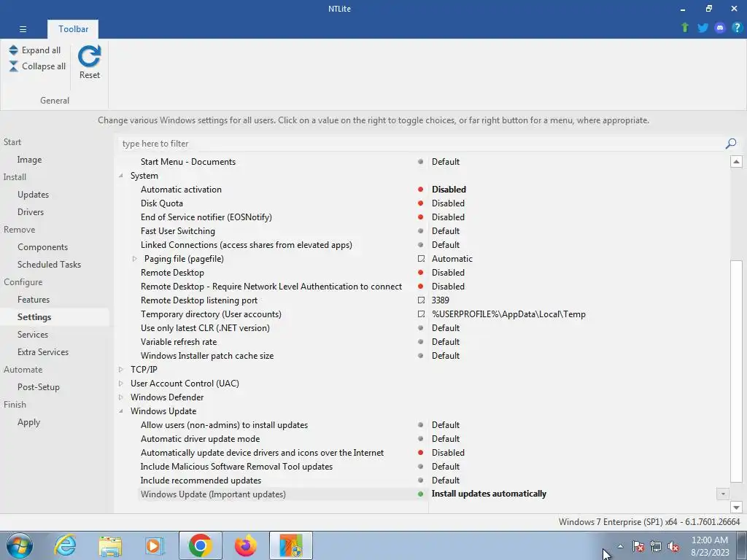The width and height of the screenshot is (747, 560).
Task: Click the green update arrow icon
Action: click(685, 28)
